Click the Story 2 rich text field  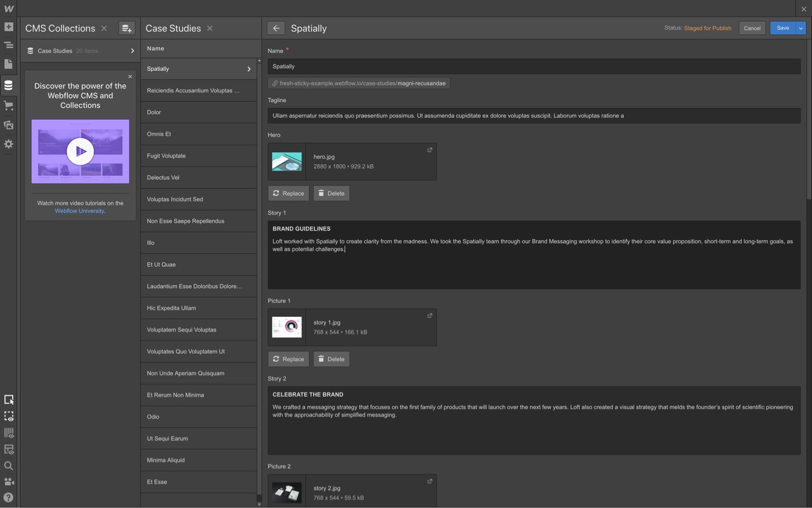point(534,421)
